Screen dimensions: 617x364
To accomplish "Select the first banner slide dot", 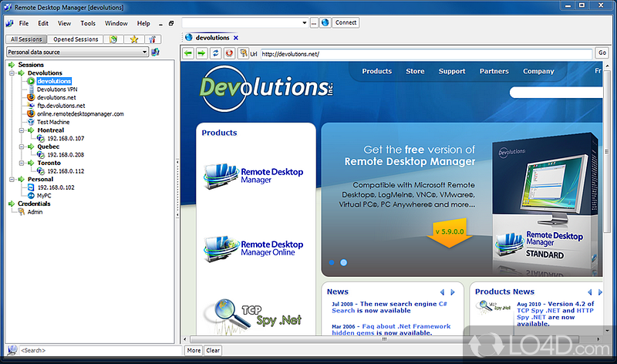I will 332,262.
